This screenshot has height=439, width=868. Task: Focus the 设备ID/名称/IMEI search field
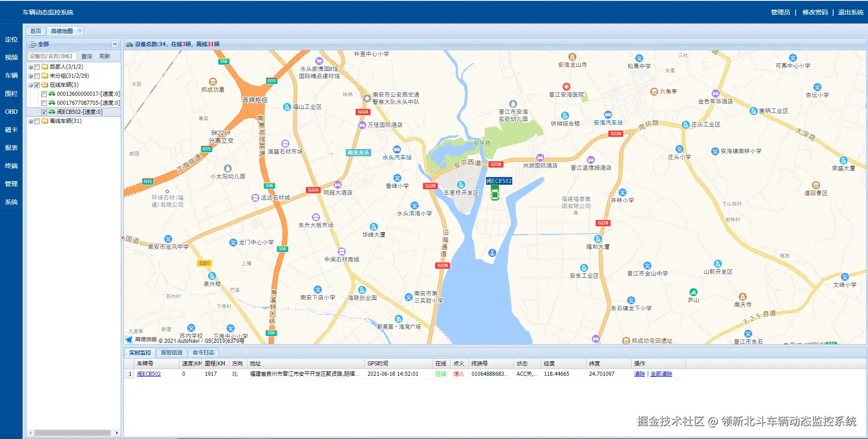tap(52, 56)
